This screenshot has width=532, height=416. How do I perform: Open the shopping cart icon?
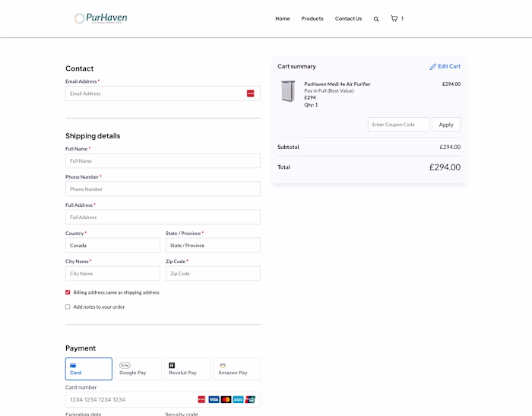[x=394, y=18]
